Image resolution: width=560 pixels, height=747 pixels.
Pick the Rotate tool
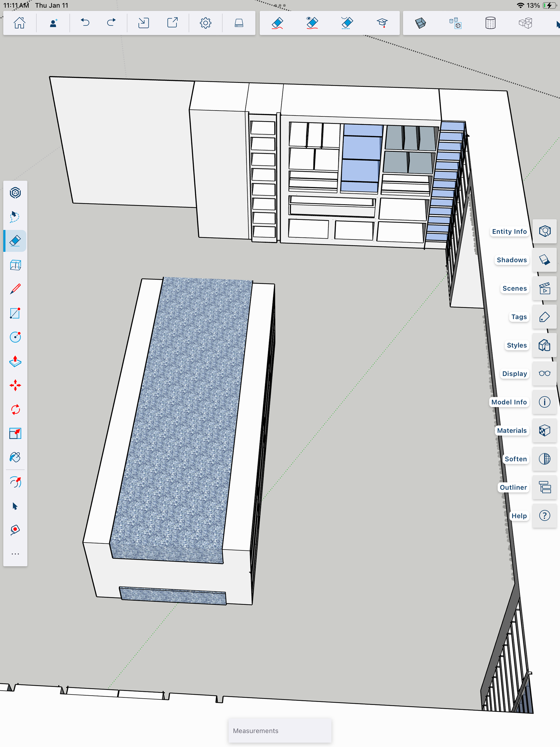15,410
